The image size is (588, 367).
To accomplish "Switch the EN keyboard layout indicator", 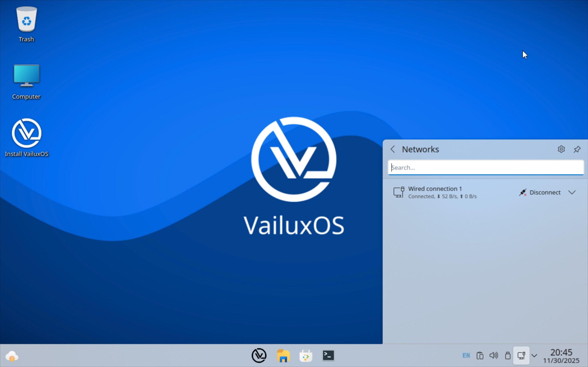I will pos(466,356).
